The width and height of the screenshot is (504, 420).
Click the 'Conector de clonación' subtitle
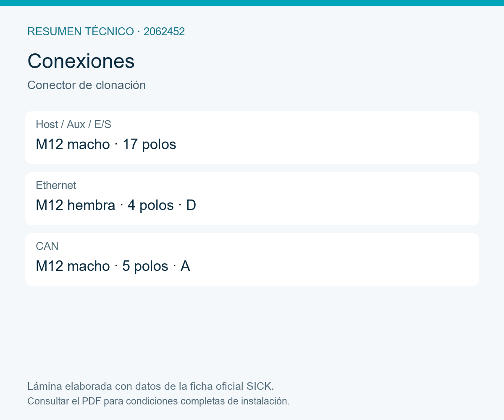click(x=87, y=85)
